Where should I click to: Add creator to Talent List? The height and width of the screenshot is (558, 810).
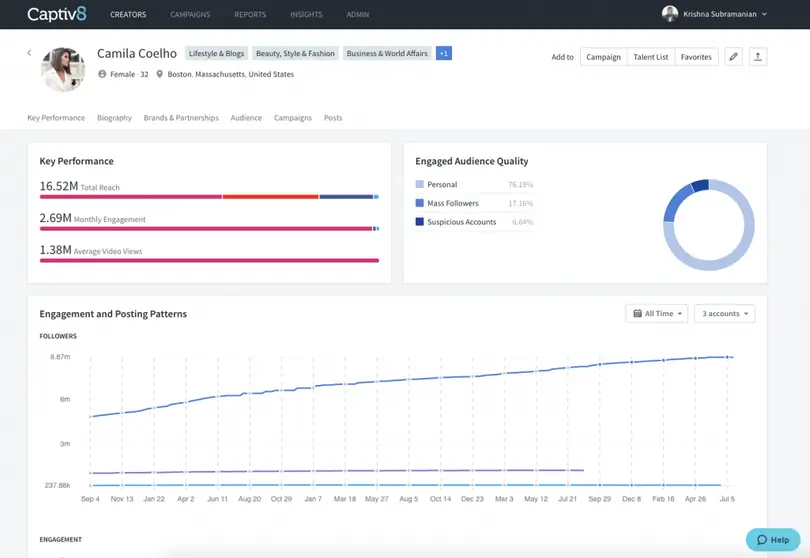651,57
